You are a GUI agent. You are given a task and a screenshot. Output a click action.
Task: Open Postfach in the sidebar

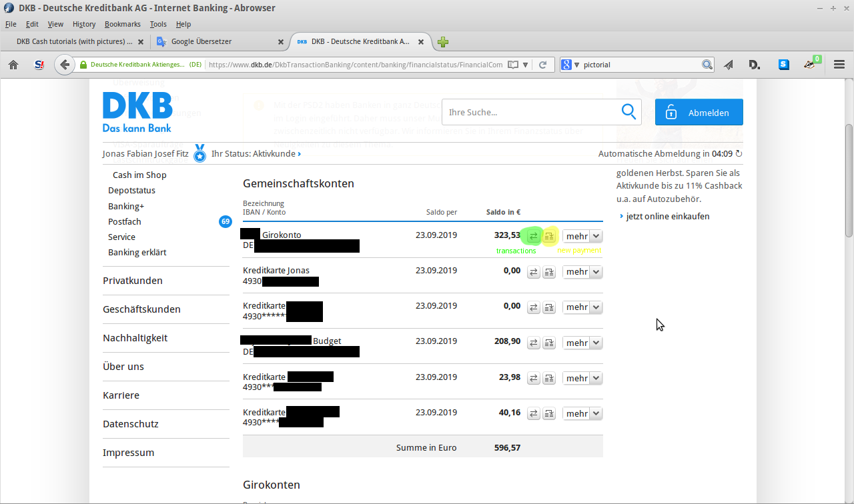[x=125, y=221]
